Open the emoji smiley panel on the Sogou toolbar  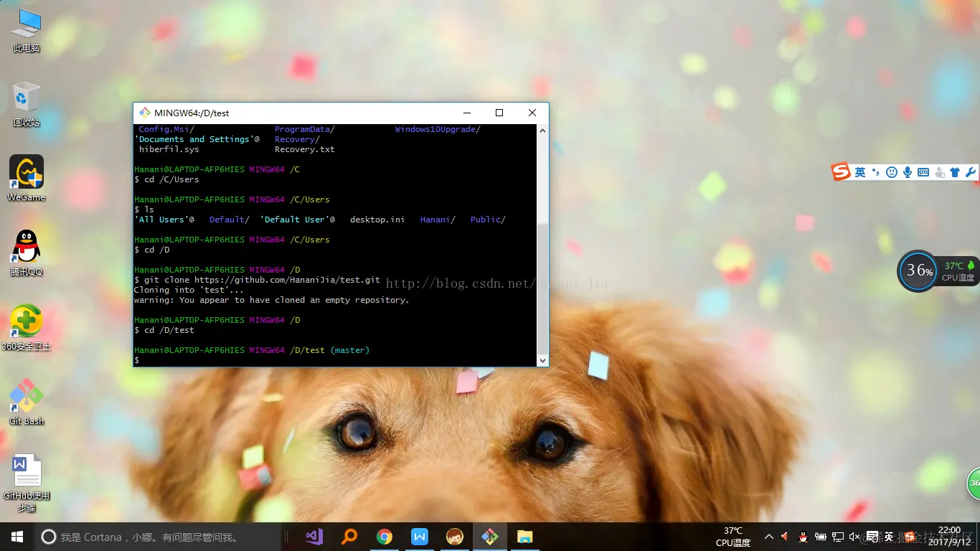tap(892, 172)
